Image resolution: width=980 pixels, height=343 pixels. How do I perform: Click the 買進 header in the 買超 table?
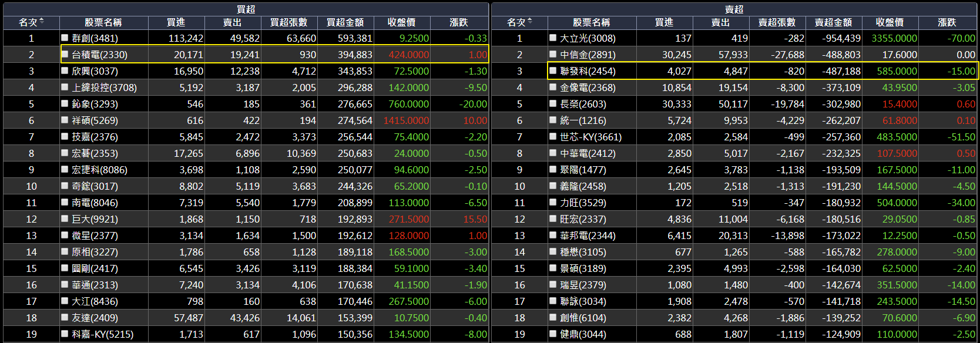(176, 22)
